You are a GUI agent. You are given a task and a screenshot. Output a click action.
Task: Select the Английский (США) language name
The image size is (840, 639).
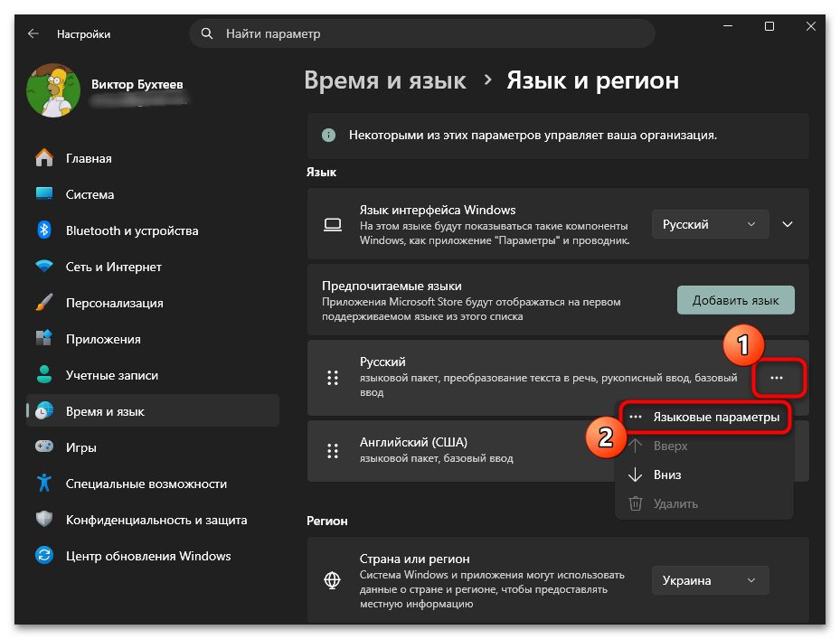(413, 442)
